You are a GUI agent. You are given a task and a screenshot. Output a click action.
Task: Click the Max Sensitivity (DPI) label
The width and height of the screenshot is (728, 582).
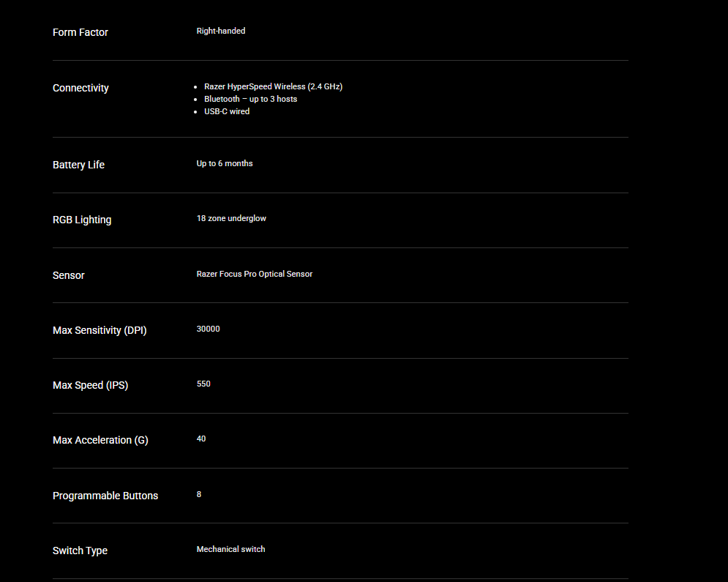point(100,330)
